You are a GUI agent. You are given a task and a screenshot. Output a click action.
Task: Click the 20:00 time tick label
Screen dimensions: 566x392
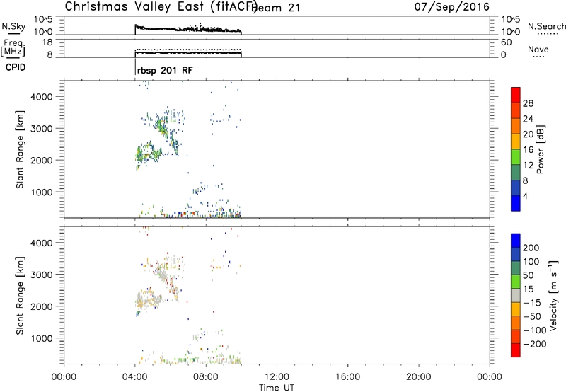pos(418,377)
